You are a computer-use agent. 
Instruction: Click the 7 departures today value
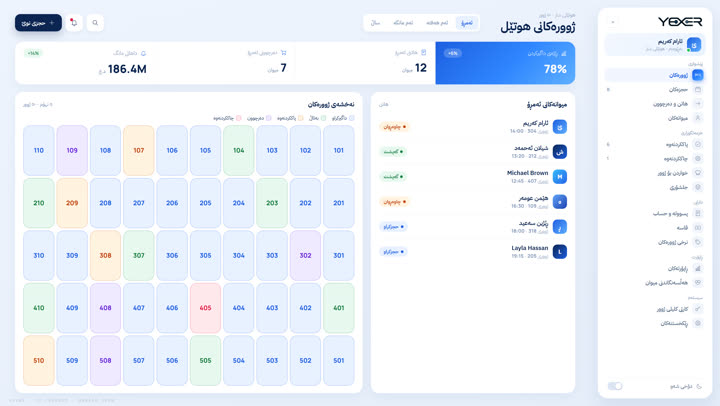coord(283,68)
